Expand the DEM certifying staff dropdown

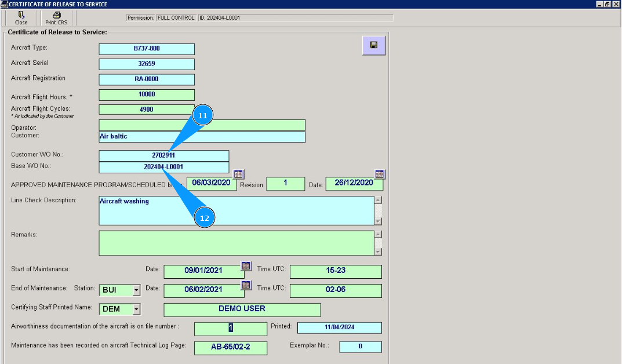pos(136,310)
